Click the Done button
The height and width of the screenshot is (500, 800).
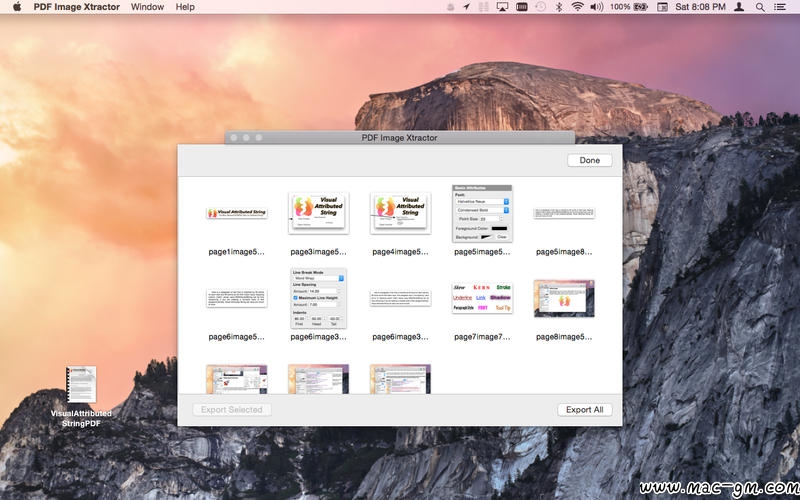(x=589, y=160)
